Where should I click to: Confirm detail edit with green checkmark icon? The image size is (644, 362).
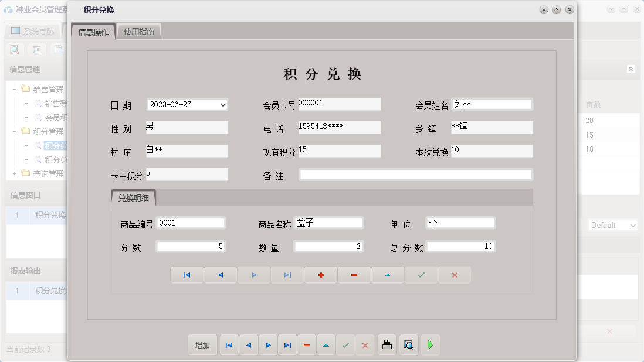coord(421,274)
